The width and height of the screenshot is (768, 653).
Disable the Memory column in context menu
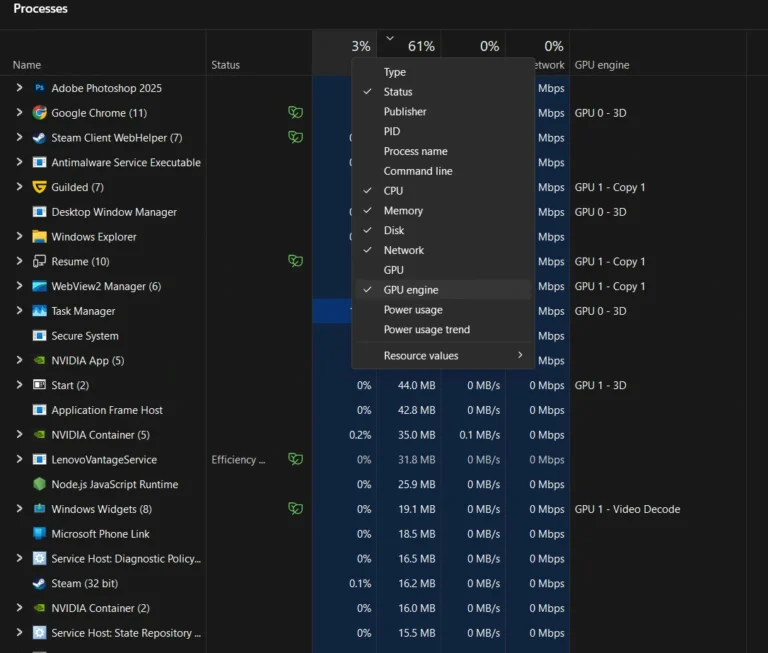403,211
